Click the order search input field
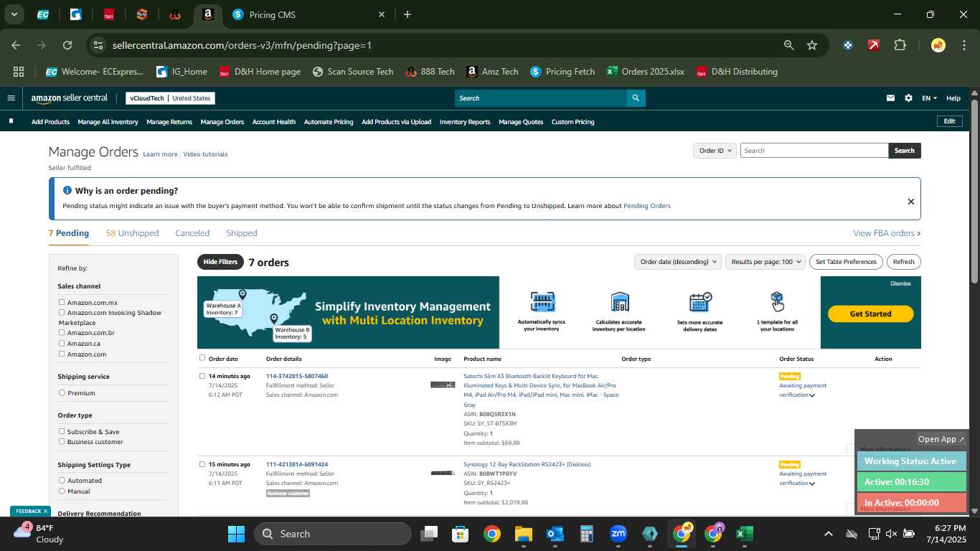 pos(814,151)
